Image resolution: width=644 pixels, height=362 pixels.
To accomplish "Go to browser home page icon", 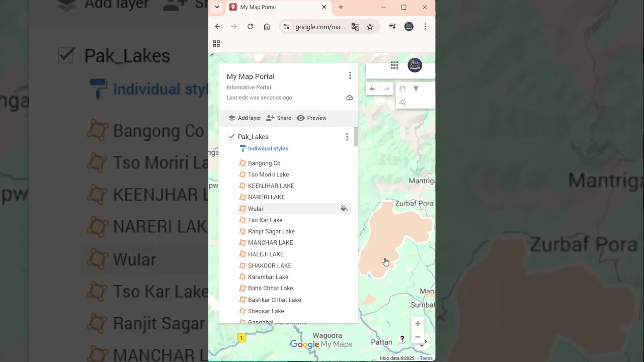I will click(267, 27).
